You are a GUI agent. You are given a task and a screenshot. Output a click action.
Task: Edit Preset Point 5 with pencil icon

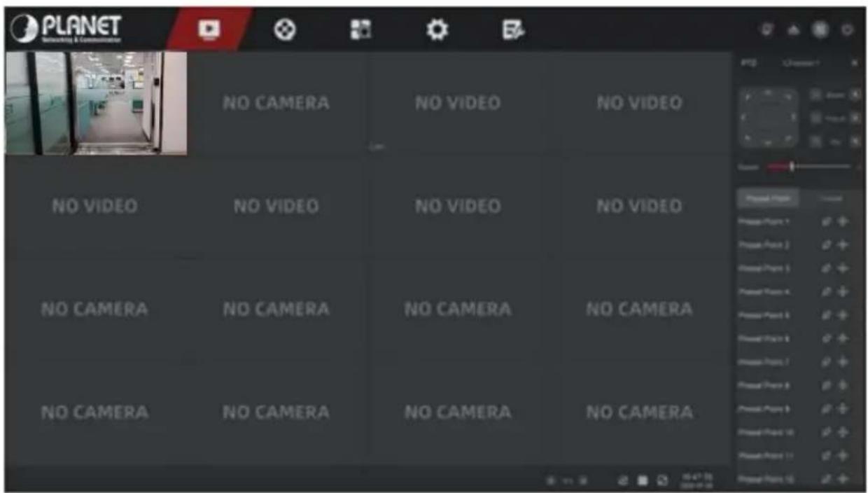point(827,315)
